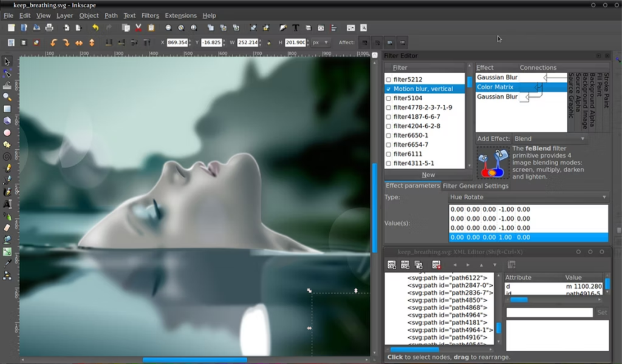Open the Path menu
622x364 pixels.
click(x=111, y=15)
